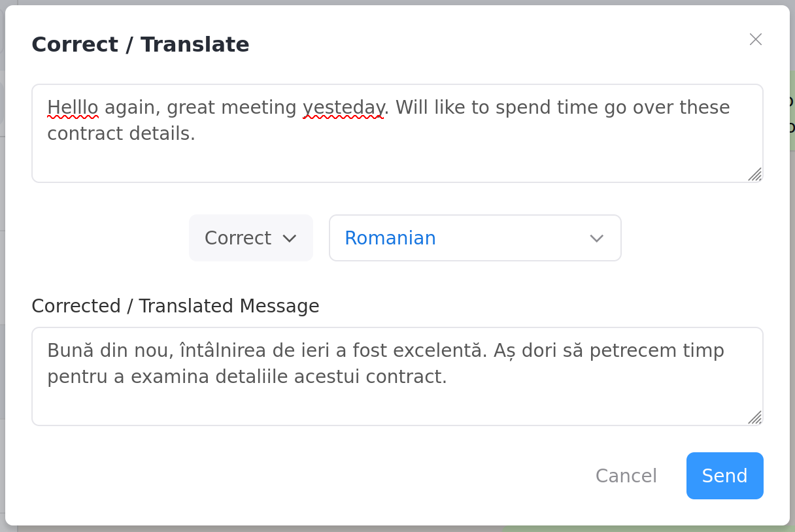This screenshot has height=532, width=795.
Task: Send the translated message
Action: [725, 476]
